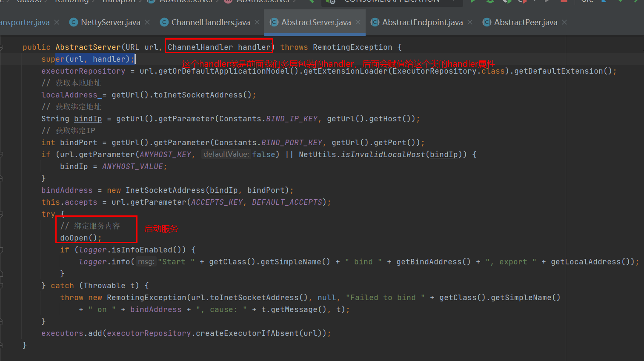The image size is (644, 361).
Task: Click the executors.add call
Action: (72, 333)
